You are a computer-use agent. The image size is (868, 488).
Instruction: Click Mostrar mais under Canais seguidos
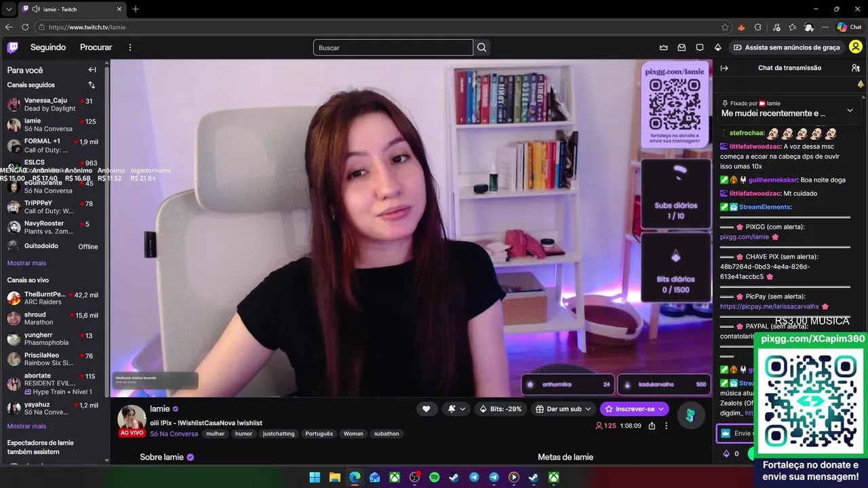coord(26,263)
